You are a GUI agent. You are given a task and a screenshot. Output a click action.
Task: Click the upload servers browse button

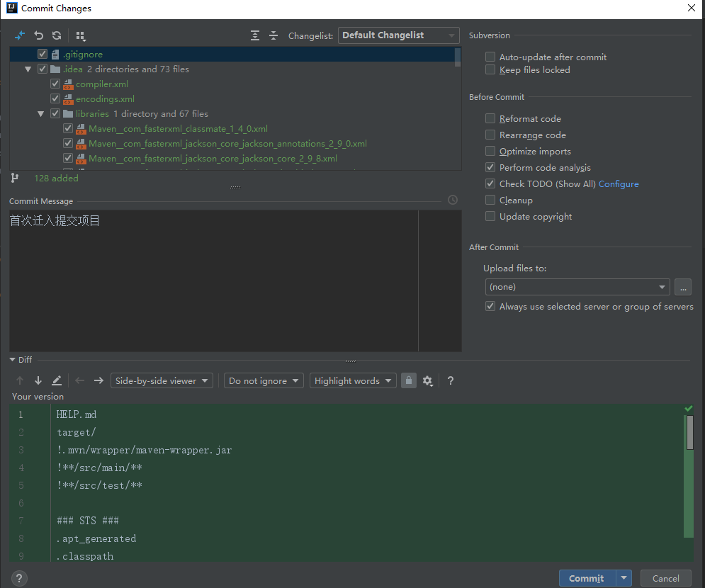(x=683, y=287)
